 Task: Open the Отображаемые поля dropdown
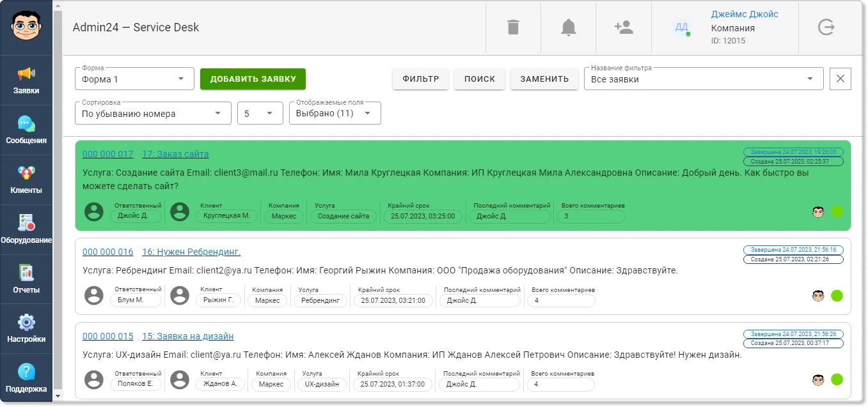(335, 113)
